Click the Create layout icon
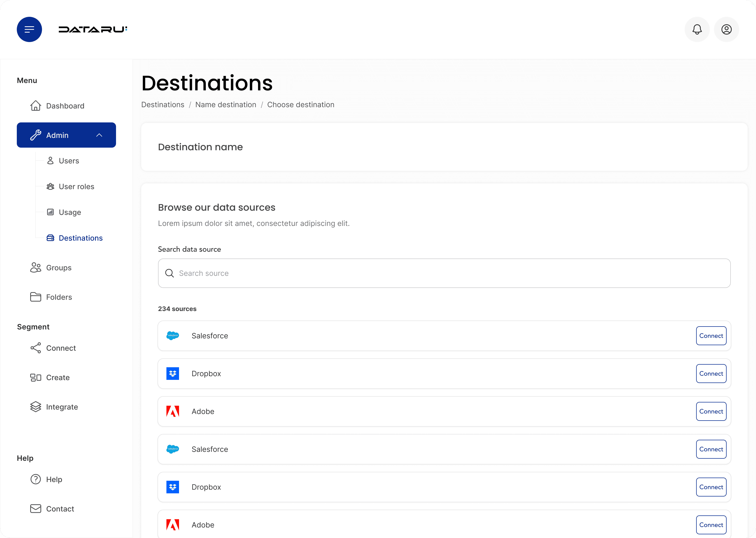The image size is (756, 538). tap(35, 377)
